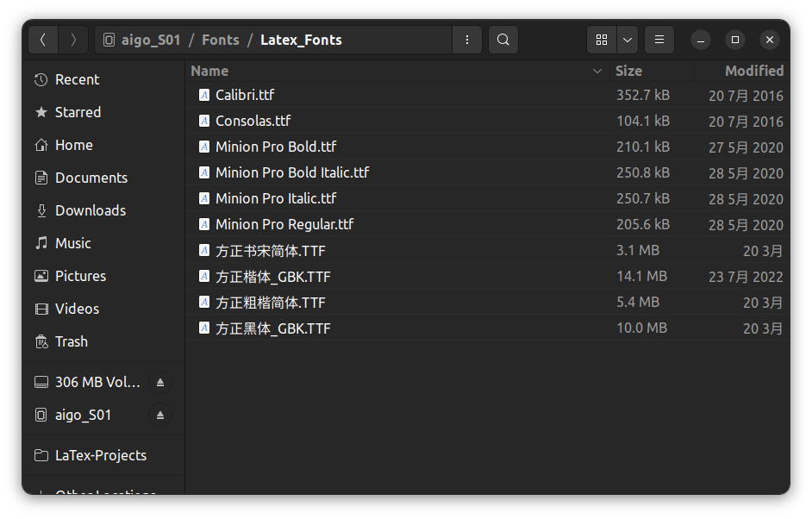812x519 pixels.
Task: Click the back navigation arrow
Action: 43,40
